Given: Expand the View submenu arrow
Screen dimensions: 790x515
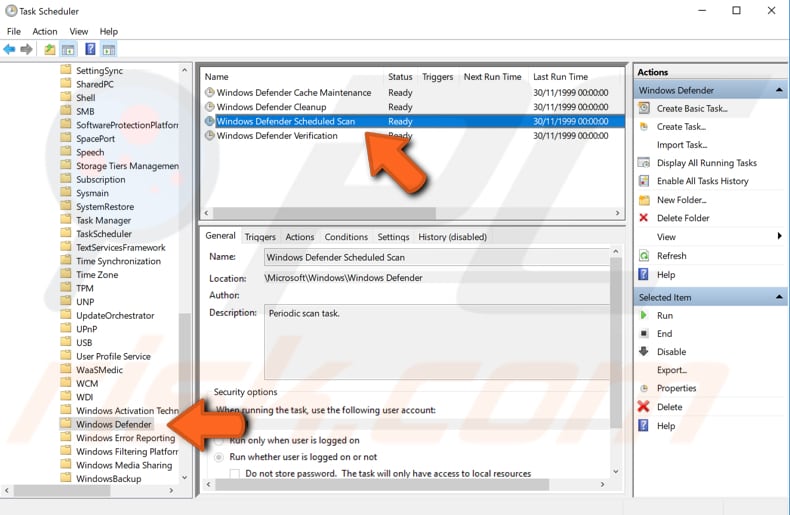Looking at the screenshot, I should (779, 236).
